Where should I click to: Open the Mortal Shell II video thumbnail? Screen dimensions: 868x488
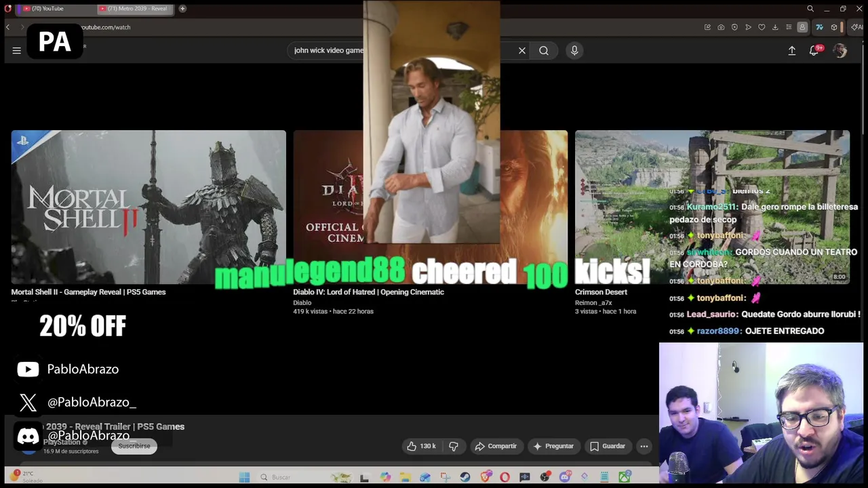[149, 207]
